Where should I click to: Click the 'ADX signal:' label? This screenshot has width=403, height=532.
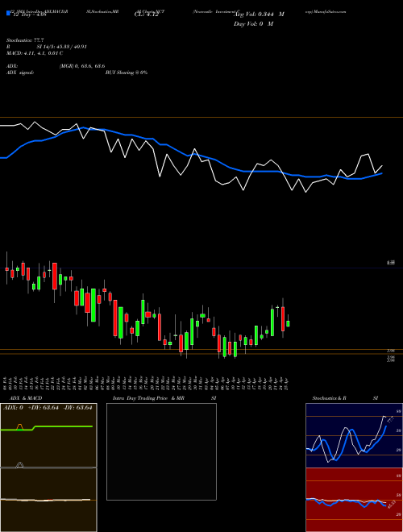(19, 73)
